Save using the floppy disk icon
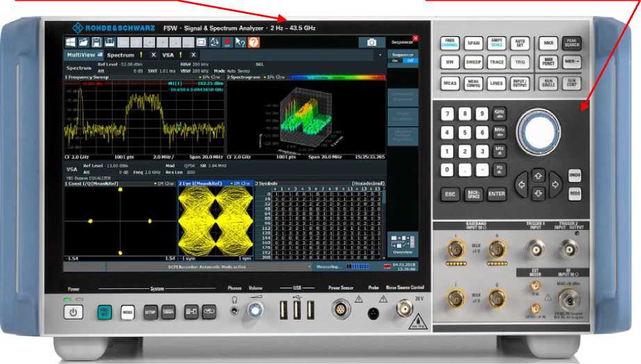This screenshot has height=364, width=641. tap(96, 42)
